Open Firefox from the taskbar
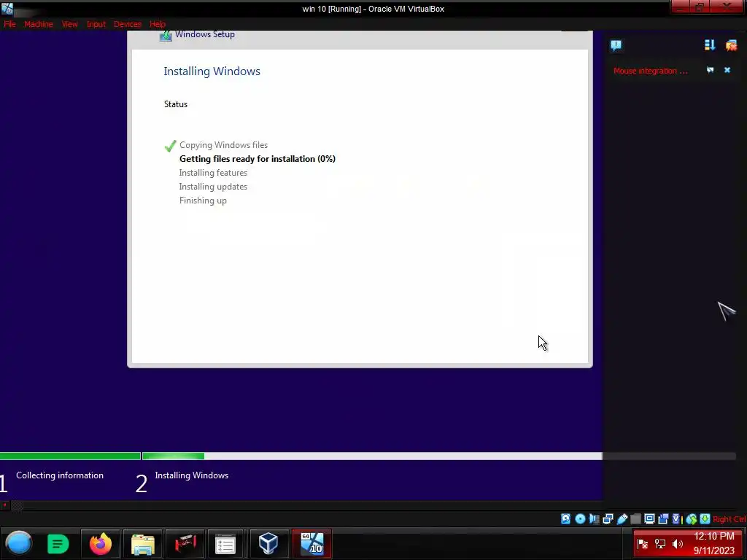747x560 pixels. coord(101,544)
